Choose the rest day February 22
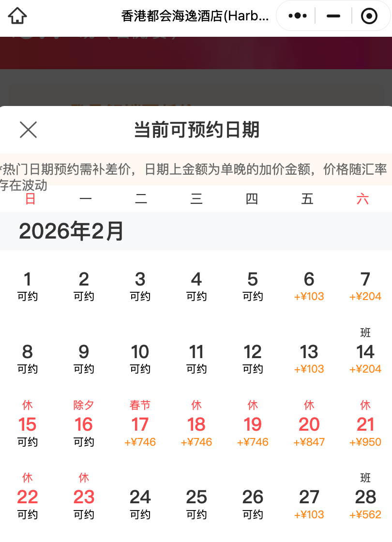 tap(28, 496)
